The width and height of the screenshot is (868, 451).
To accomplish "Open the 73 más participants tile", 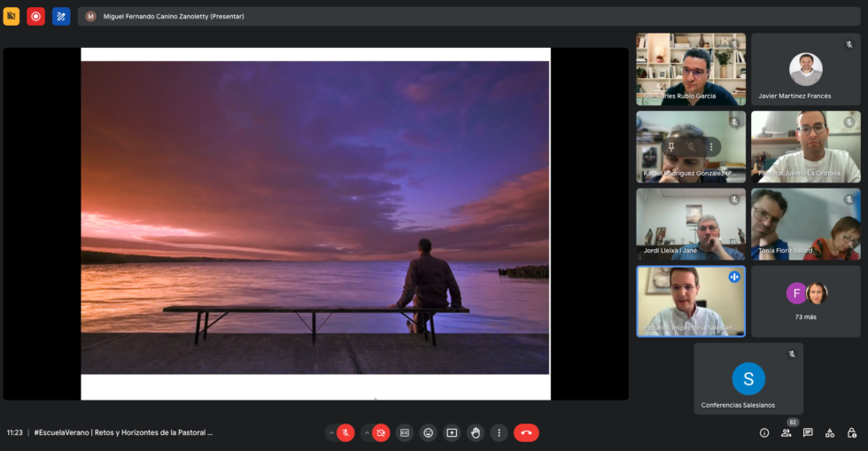I will 805,301.
